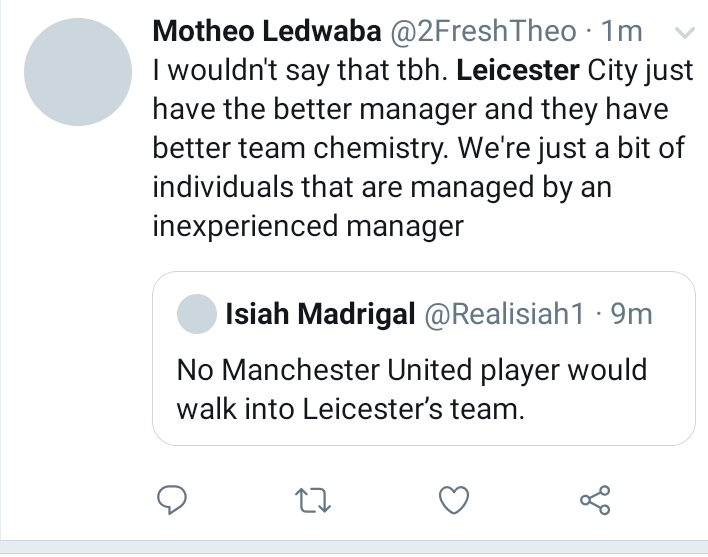Retweet this tweet

point(315,497)
